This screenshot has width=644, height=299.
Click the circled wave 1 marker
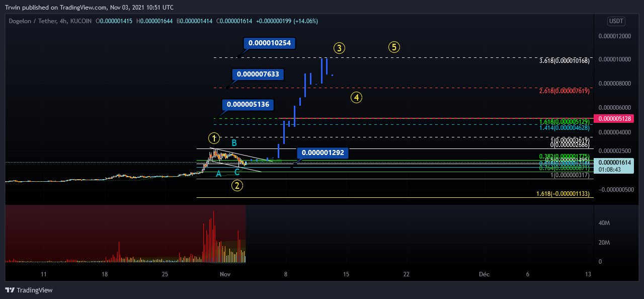tap(214, 137)
